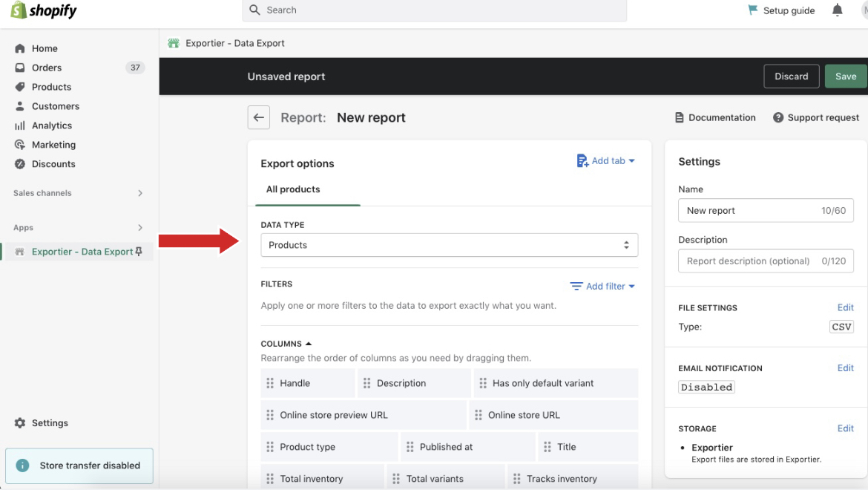The height and width of the screenshot is (490, 868).
Task: Click the Support request question mark icon
Action: [x=778, y=117]
